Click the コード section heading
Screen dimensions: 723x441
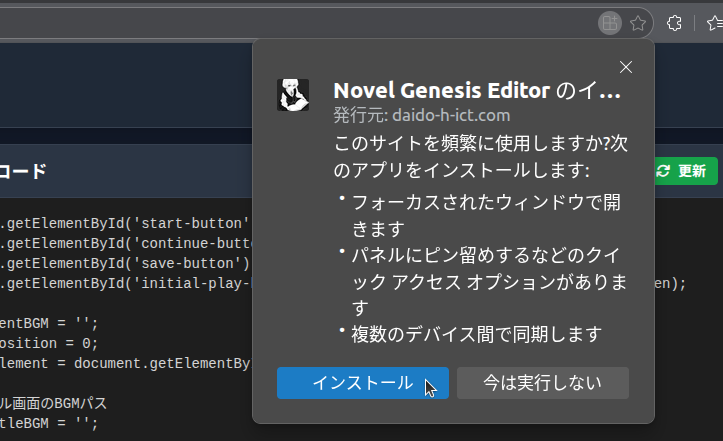[x=22, y=171]
